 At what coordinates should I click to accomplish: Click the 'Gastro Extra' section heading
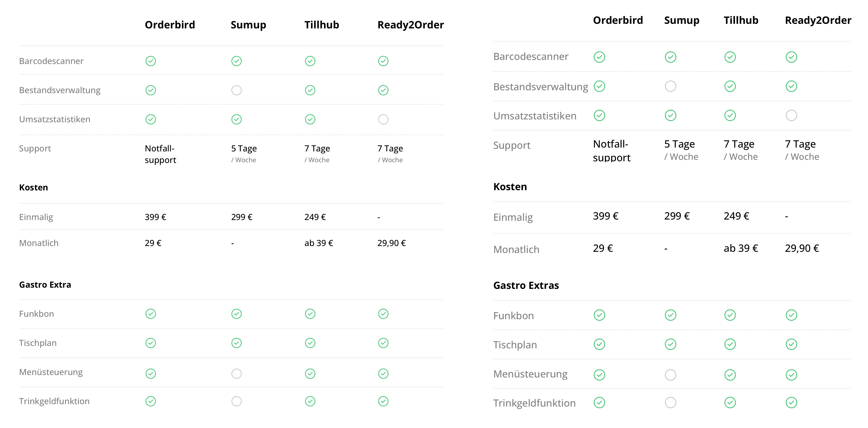click(x=45, y=285)
